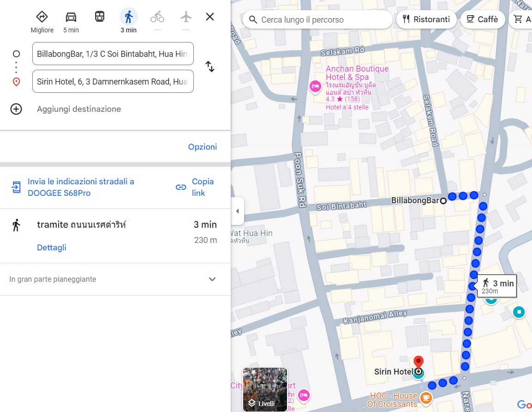Click the BillabongBar starting point field
This screenshot has height=412, width=532.
tap(113, 54)
